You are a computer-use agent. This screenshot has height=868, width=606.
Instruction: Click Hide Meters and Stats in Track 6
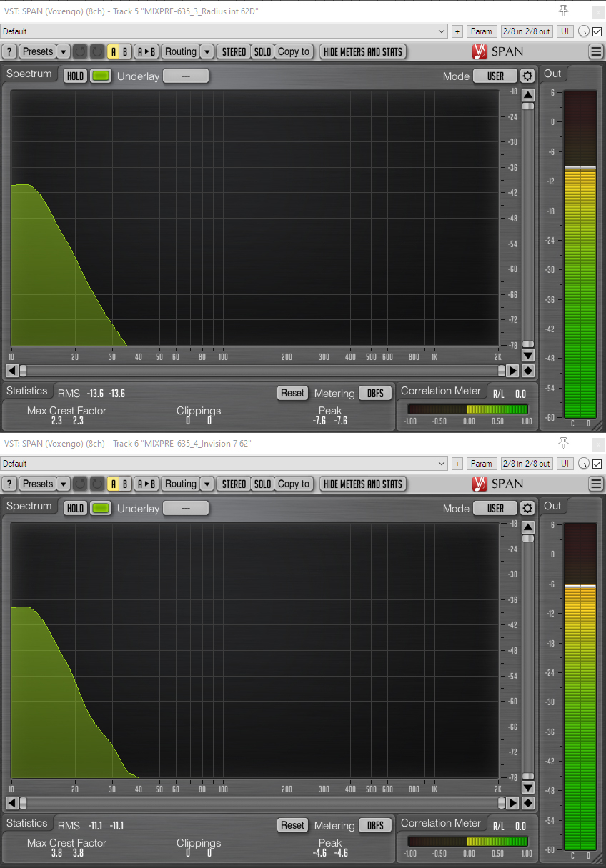coord(363,484)
